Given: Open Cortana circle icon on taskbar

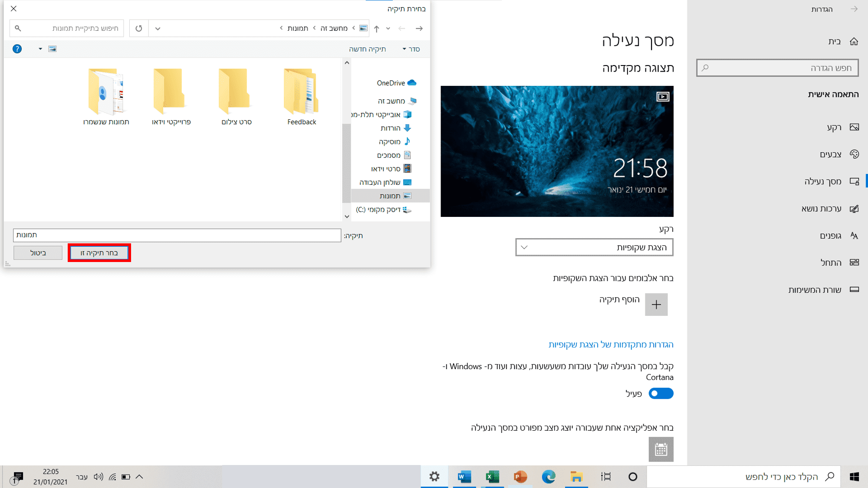Looking at the screenshot, I should tap(633, 477).
